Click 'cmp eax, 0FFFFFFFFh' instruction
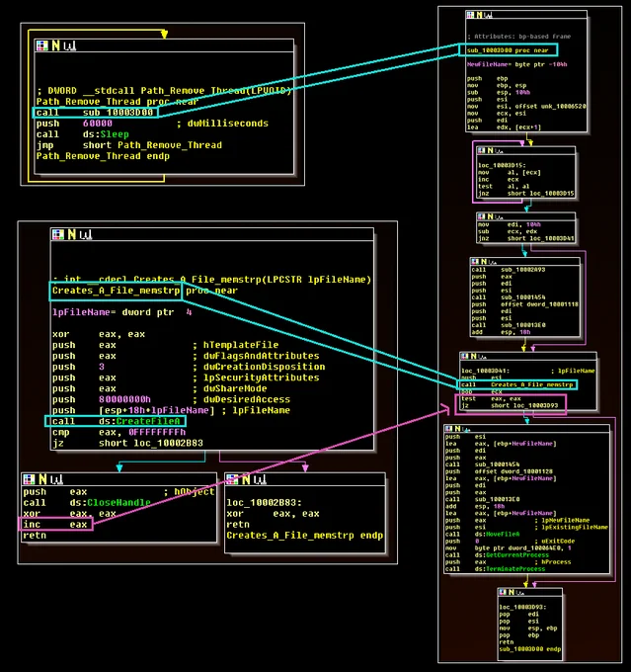Viewport: 631px width, 672px height. [x=119, y=433]
